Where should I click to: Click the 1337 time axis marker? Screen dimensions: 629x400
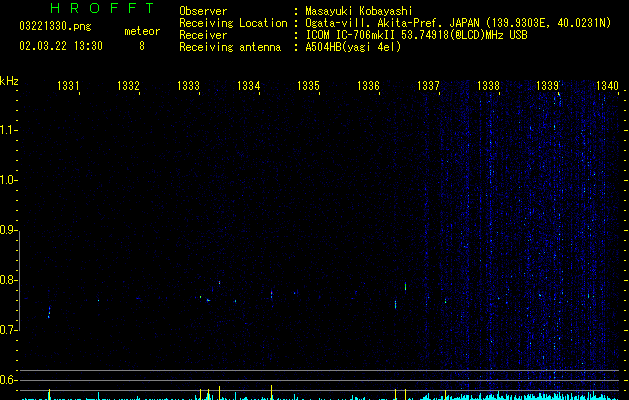pos(428,85)
